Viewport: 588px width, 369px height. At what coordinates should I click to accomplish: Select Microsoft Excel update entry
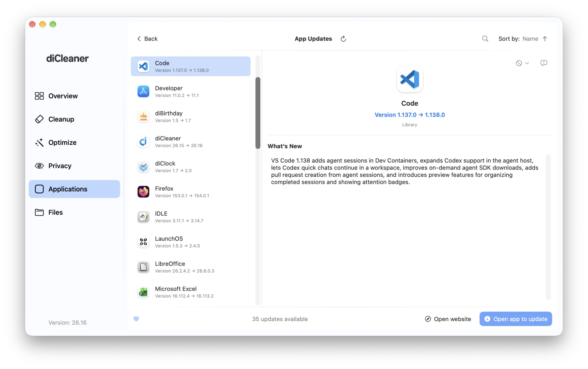pos(191,292)
